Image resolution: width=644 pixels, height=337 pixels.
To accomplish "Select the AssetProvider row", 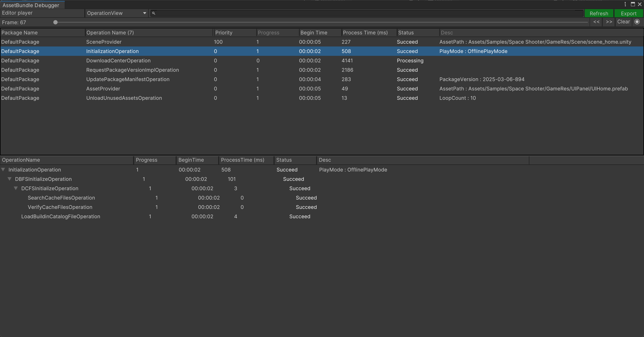I will coord(322,89).
